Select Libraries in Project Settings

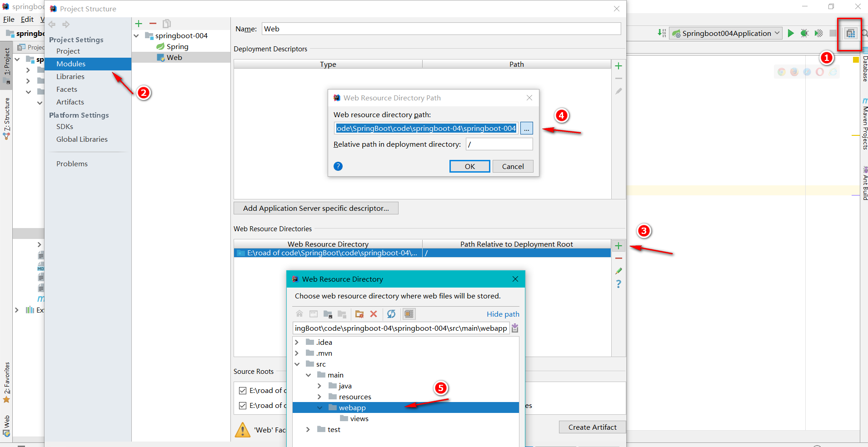tap(70, 76)
